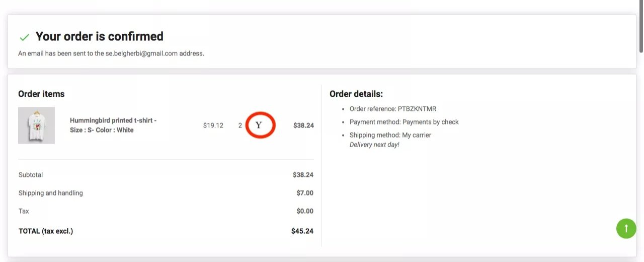
Task: Click the green order confirmed checkmark
Action: 24,37
